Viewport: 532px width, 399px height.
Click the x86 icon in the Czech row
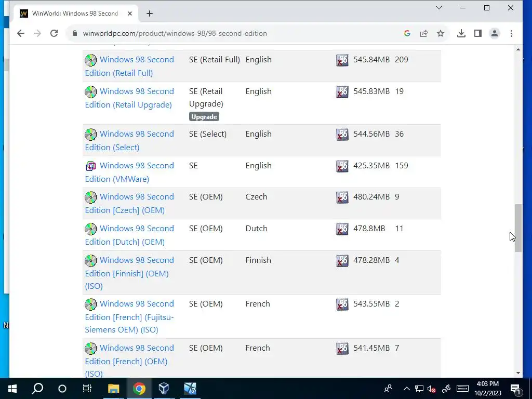(x=342, y=197)
